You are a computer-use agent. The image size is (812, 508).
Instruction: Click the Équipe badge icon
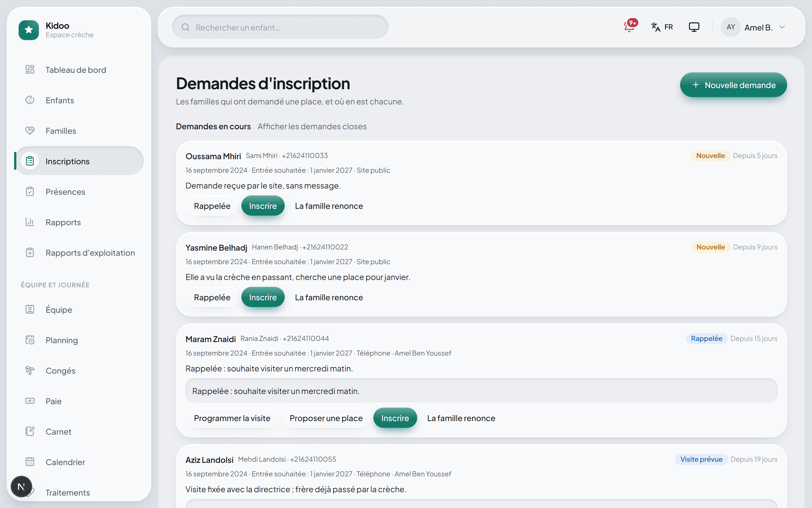(x=30, y=309)
